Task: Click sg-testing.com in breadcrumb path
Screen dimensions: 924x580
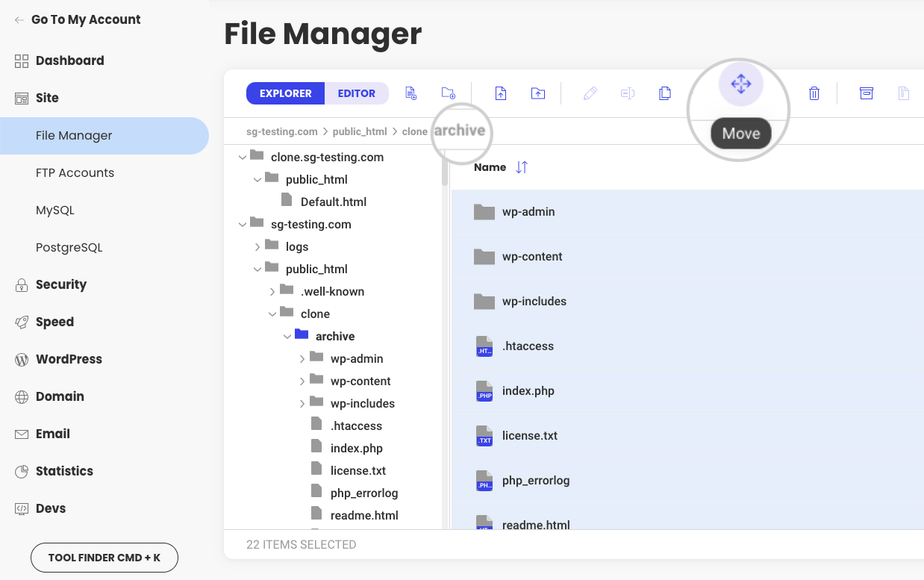Action: [x=282, y=131]
